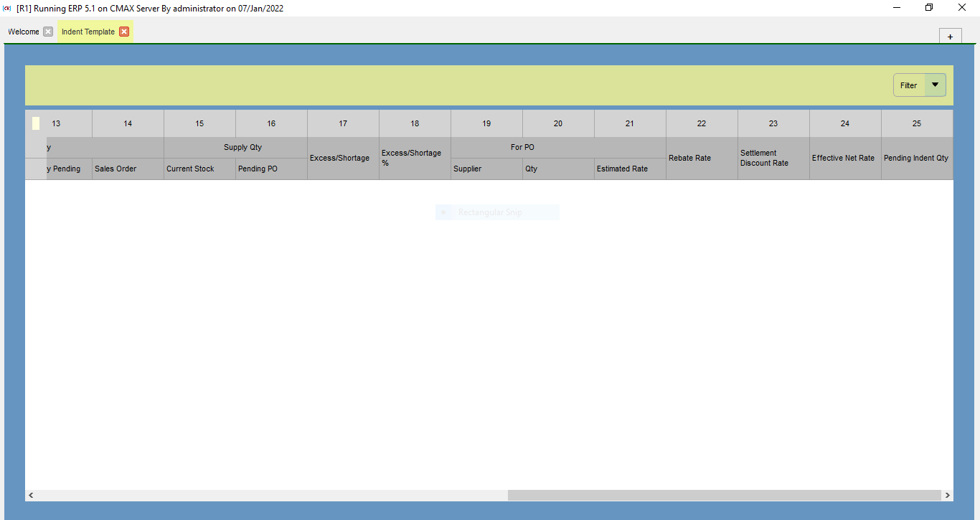This screenshot has width=980, height=520.
Task: Click the Settlement Discount Rate header
Action: pyautogui.click(x=773, y=158)
